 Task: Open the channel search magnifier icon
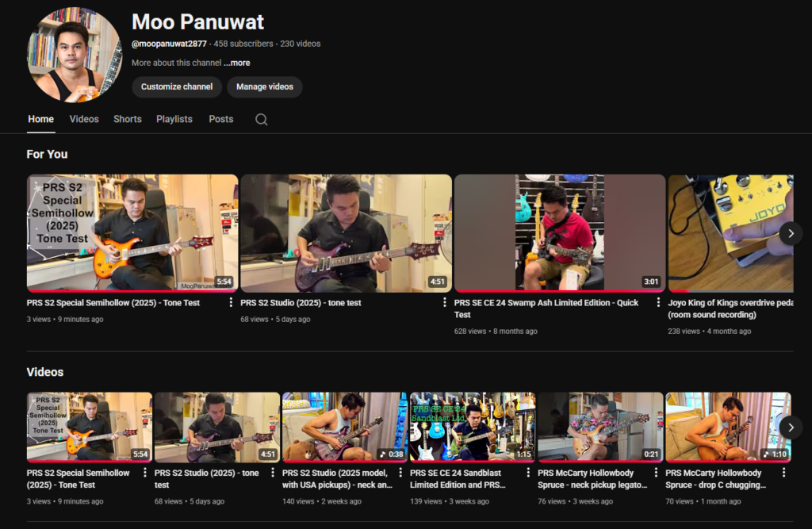point(262,120)
